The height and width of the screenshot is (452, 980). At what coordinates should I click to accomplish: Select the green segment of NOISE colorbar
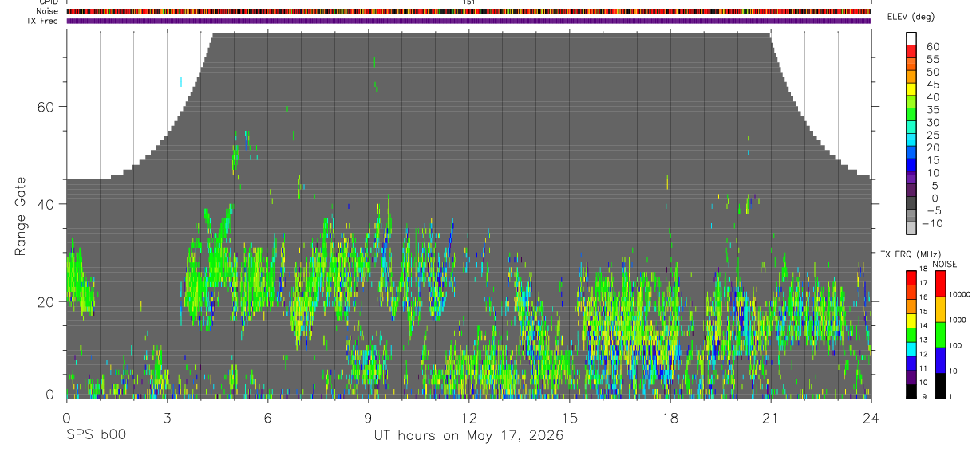pyautogui.click(x=940, y=335)
